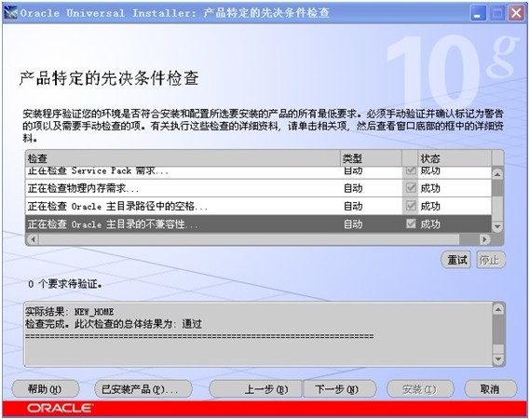Minimize the installer window
Image resolution: width=530 pixels, height=420 pixels.
pos(478,14)
